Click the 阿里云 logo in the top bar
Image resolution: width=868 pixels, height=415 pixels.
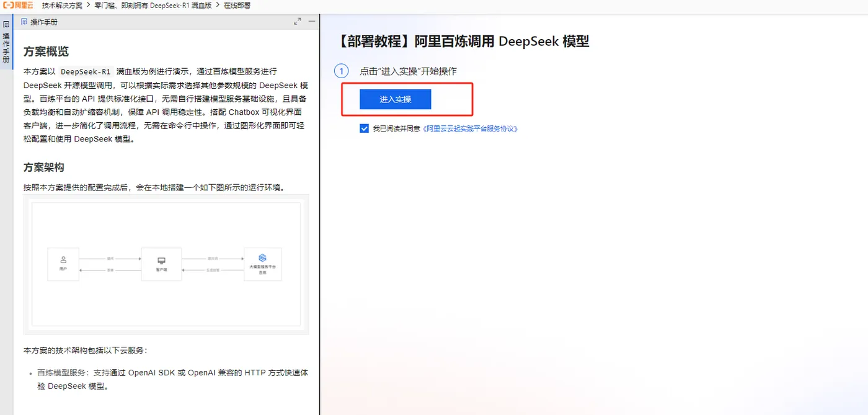[18, 5]
